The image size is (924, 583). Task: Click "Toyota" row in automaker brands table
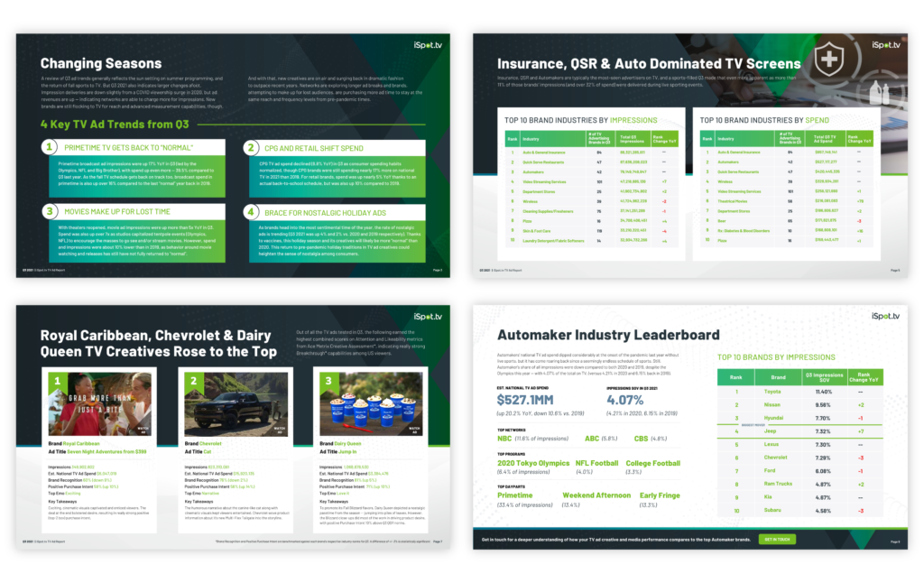[x=799, y=392]
